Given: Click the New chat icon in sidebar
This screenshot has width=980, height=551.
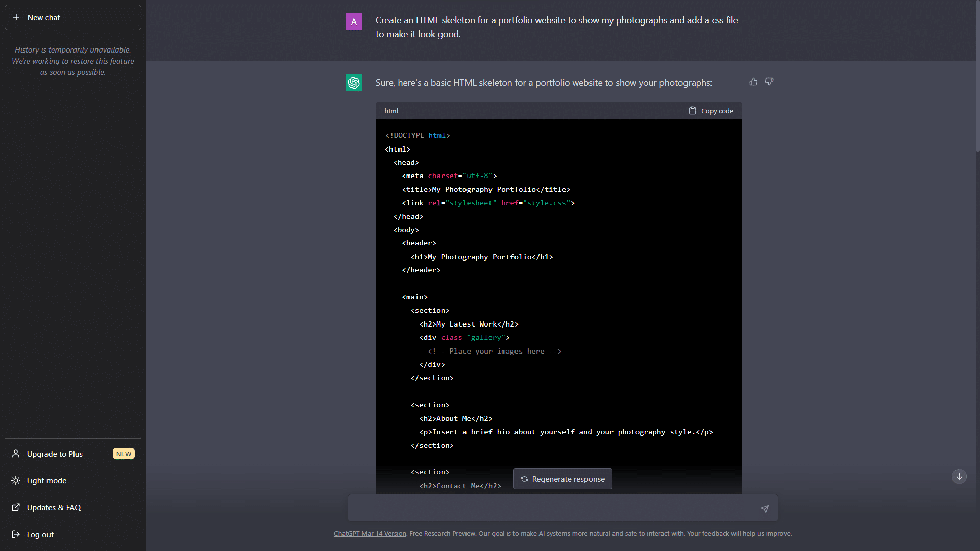Looking at the screenshot, I should tap(16, 17).
